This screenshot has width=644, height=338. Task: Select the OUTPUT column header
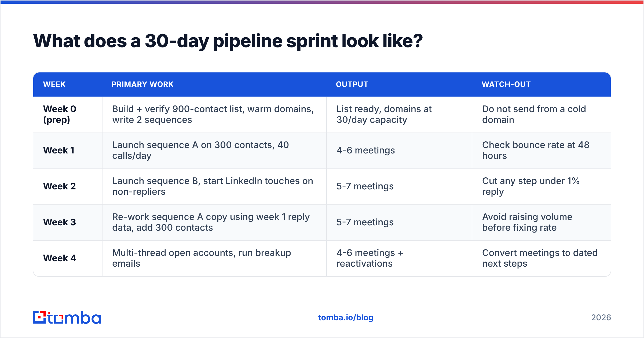[352, 84]
